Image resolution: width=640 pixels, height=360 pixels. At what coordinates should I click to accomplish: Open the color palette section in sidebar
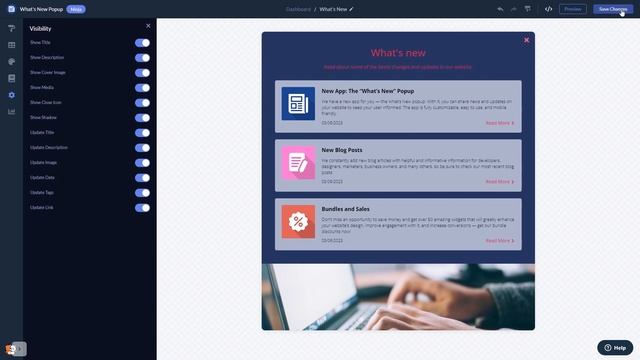point(11,62)
